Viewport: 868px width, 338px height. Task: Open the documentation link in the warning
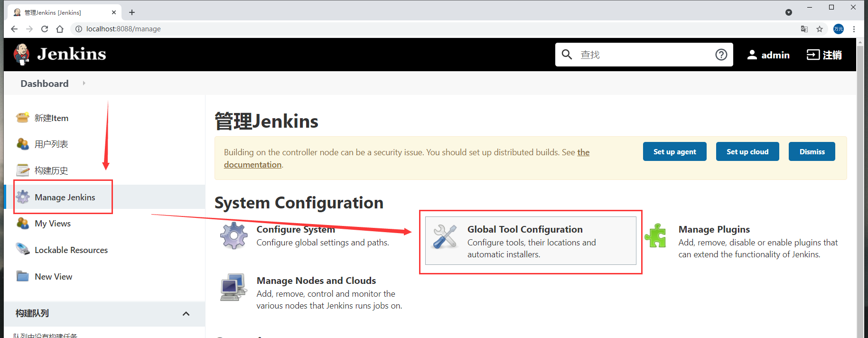(252, 164)
